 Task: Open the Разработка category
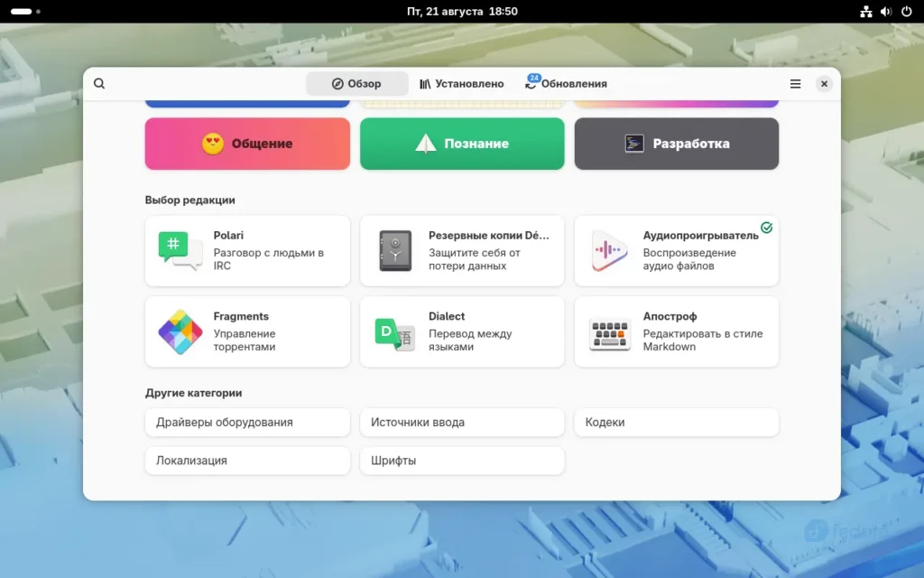pyautogui.click(x=677, y=144)
